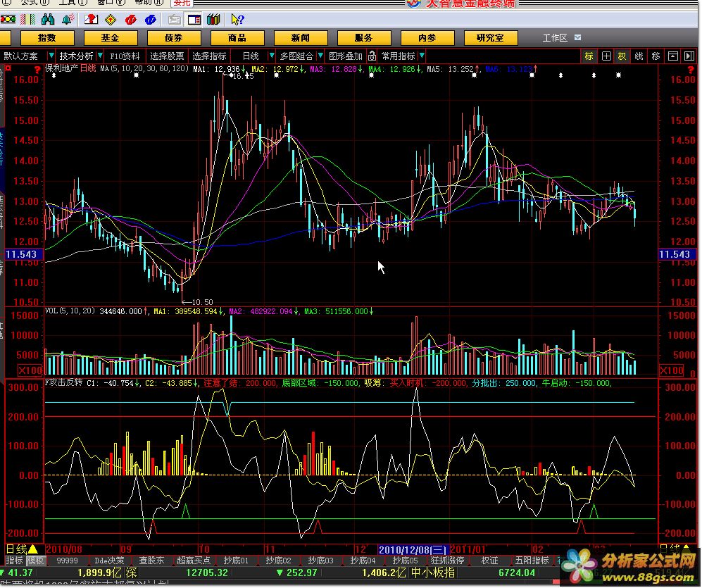Open the 帮助 menu

(149, 2)
